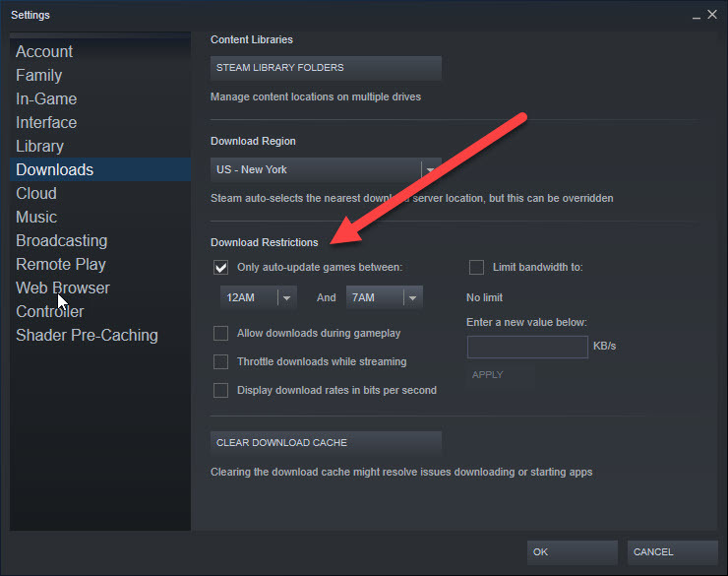Viewport: 728px width, 576px height.
Task: Click 'Steam auto-selects the nearest' description text
Action: click(x=412, y=198)
